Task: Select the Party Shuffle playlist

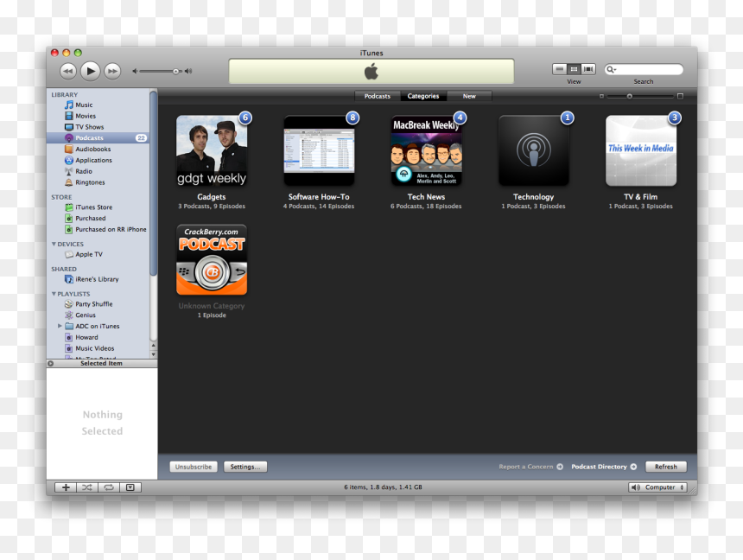Action: (x=94, y=304)
